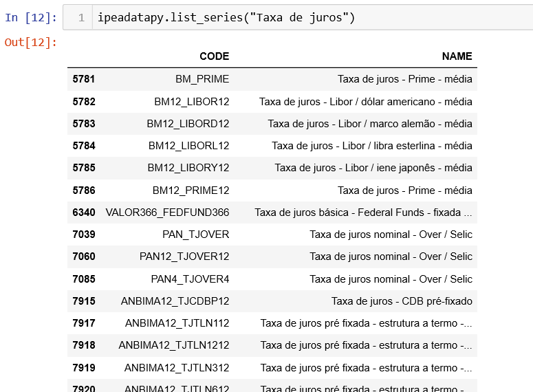Click the NAME column header
The width and height of the screenshot is (533, 392).
[457, 56]
